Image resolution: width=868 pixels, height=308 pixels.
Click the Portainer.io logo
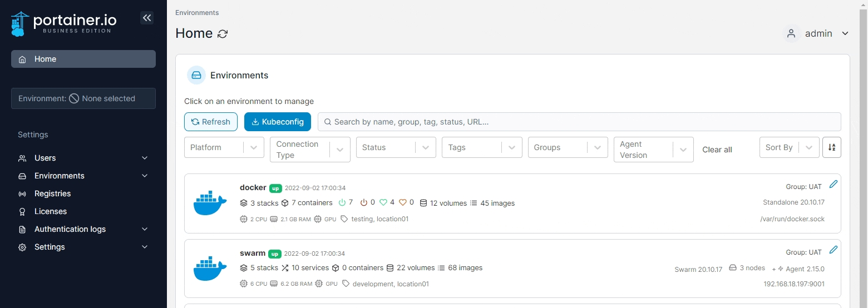(64, 23)
